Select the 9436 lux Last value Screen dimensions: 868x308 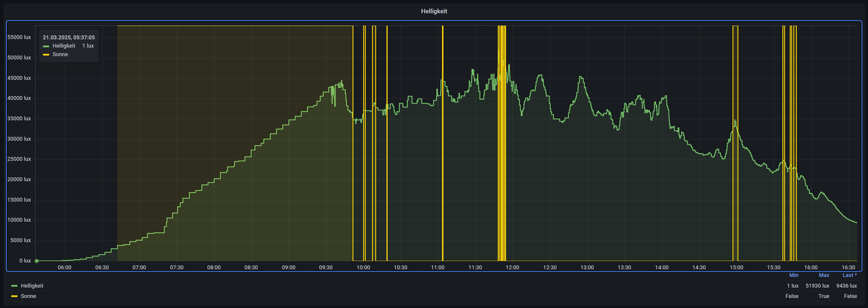(846, 286)
